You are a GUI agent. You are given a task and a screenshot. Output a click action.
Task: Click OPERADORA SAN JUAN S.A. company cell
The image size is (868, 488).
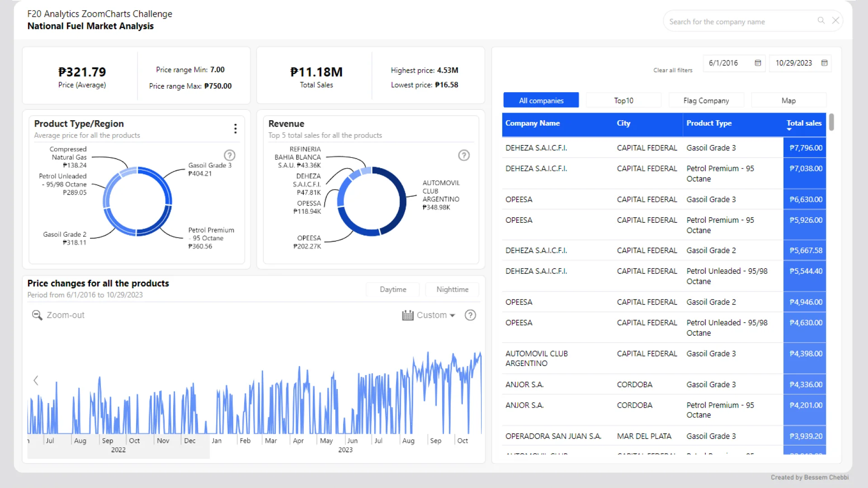(x=553, y=436)
